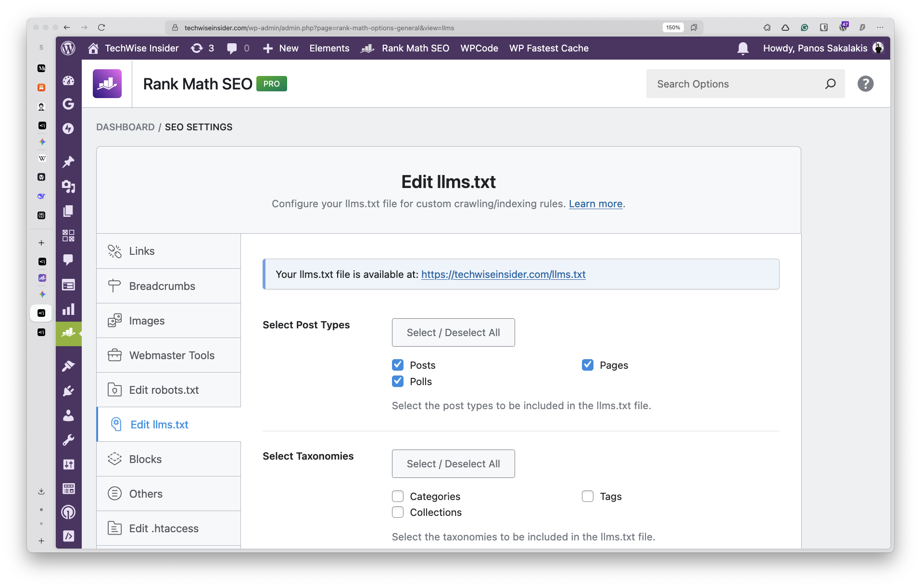Open the Media library sidebar icon
921x588 pixels.
(x=68, y=187)
